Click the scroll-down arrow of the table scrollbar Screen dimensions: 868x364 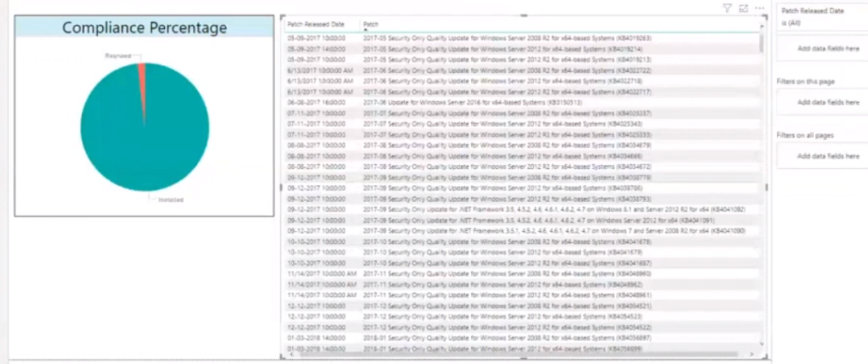[x=762, y=344]
